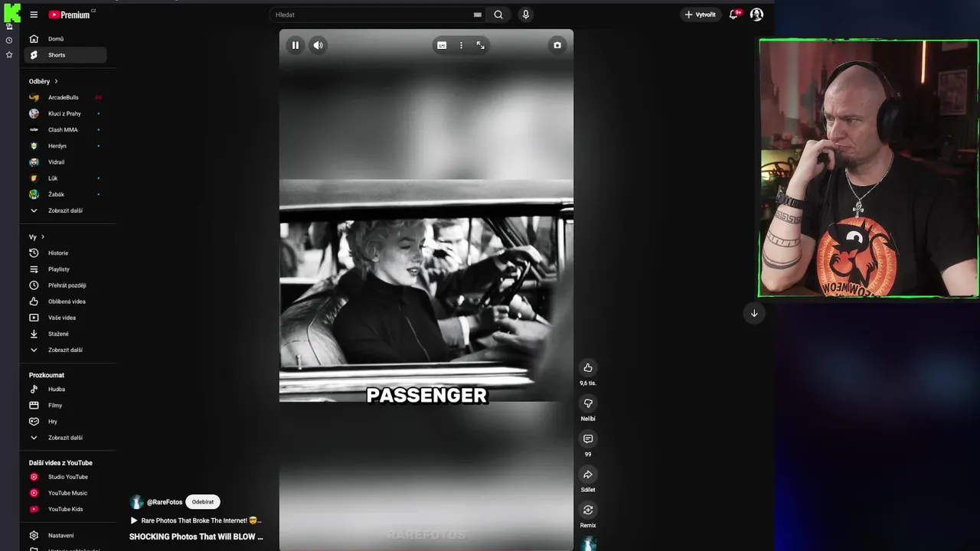980x551 pixels.
Task: Enter fullscreen on the Short
Action: point(481,45)
